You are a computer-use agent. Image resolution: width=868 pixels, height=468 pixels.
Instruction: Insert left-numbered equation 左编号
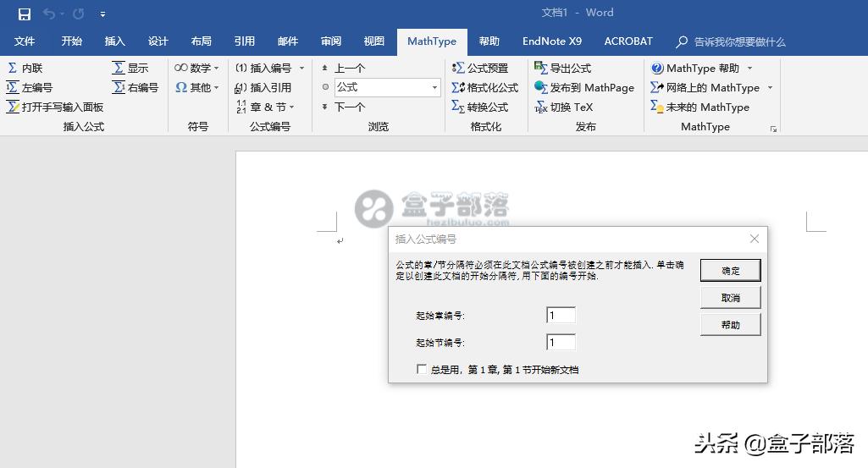coord(30,87)
